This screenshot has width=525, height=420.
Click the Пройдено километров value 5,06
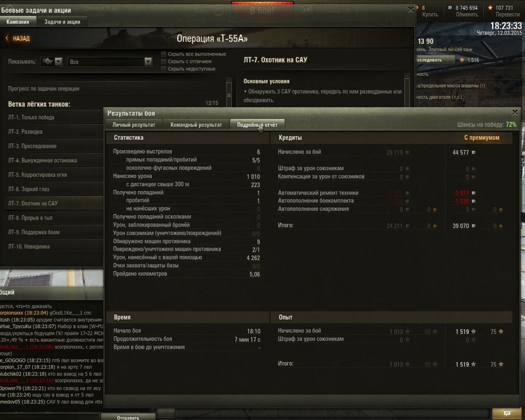tap(255, 274)
